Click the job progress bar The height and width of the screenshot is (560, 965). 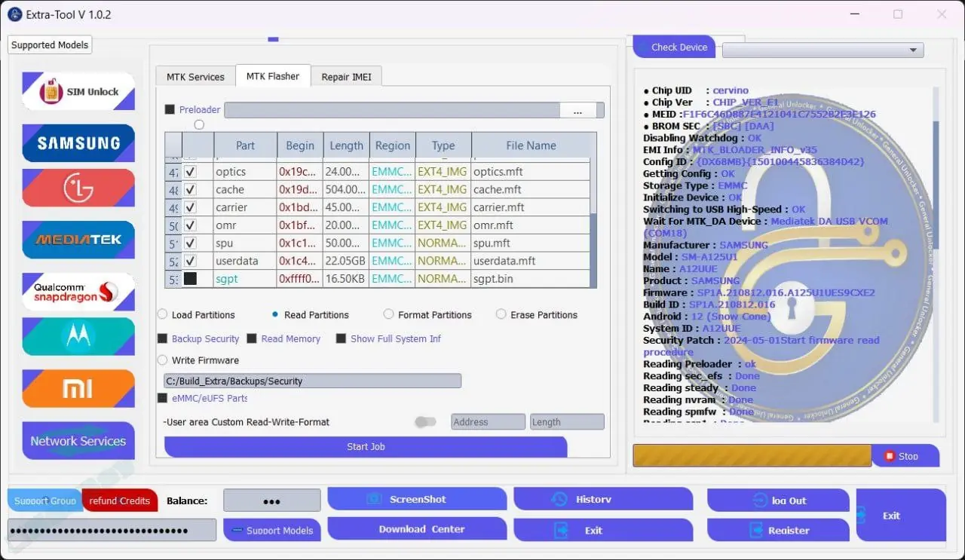tap(752, 456)
